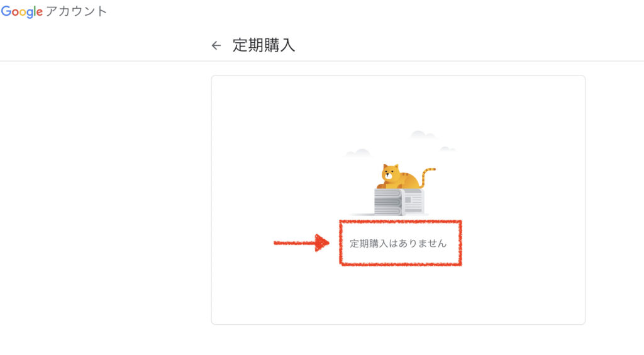This screenshot has height=355, width=644.
Task: Click the cloud left of the cat
Action: point(358,153)
